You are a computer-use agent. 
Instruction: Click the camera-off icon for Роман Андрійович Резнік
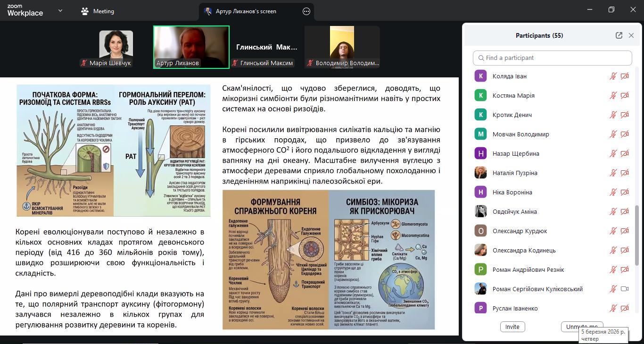tap(625, 269)
